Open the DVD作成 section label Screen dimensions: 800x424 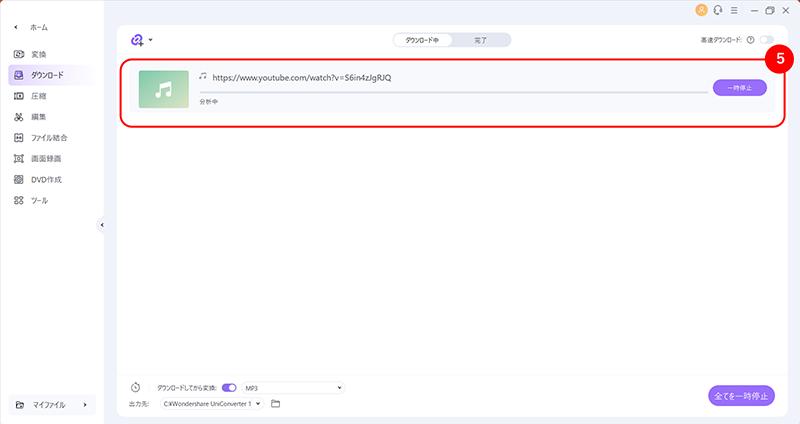coord(46,180)
